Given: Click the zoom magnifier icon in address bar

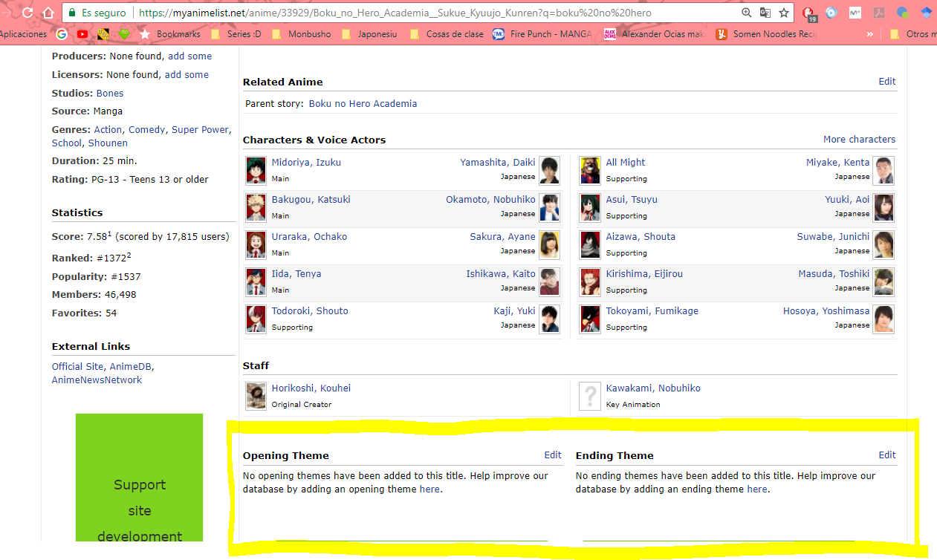Looking at the screenshot, I should click(x=747, y=13).
